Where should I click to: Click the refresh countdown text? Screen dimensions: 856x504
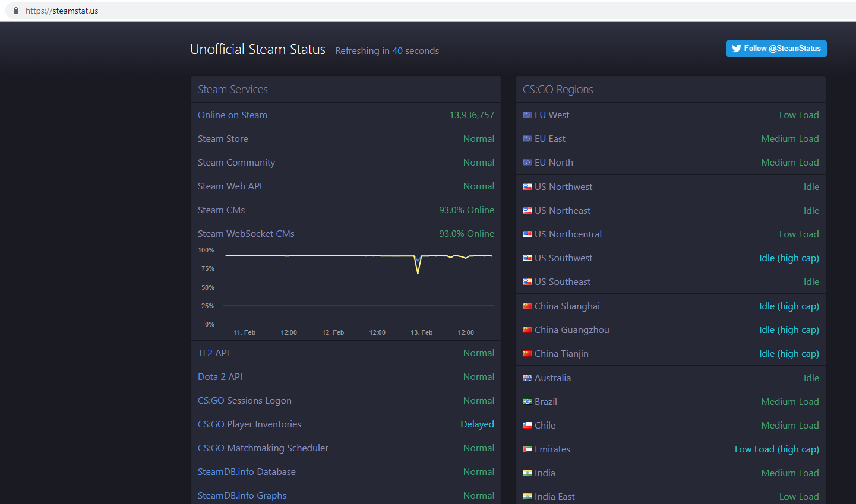point(387,51)
